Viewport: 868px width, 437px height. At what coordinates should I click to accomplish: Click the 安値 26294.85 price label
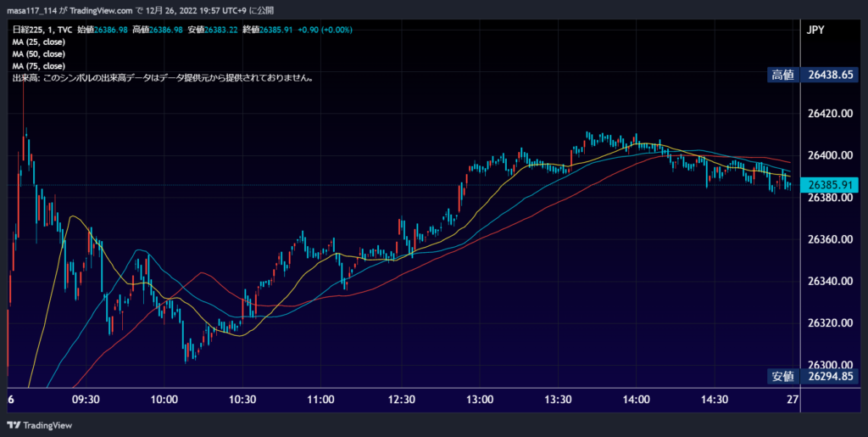(x=813, y=377)
